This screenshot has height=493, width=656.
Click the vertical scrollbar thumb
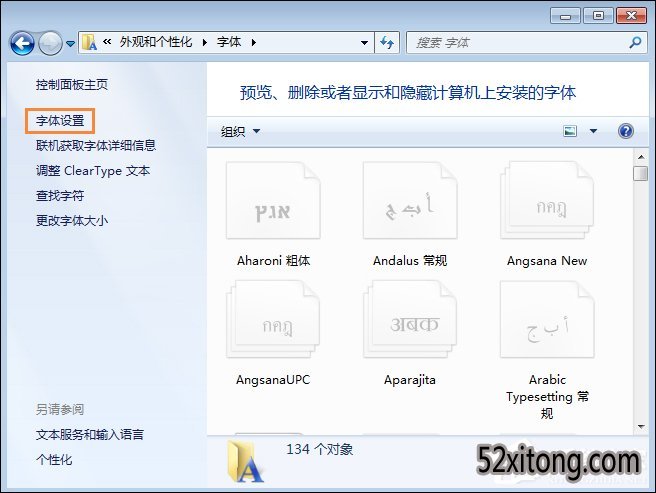pos(641,173)
